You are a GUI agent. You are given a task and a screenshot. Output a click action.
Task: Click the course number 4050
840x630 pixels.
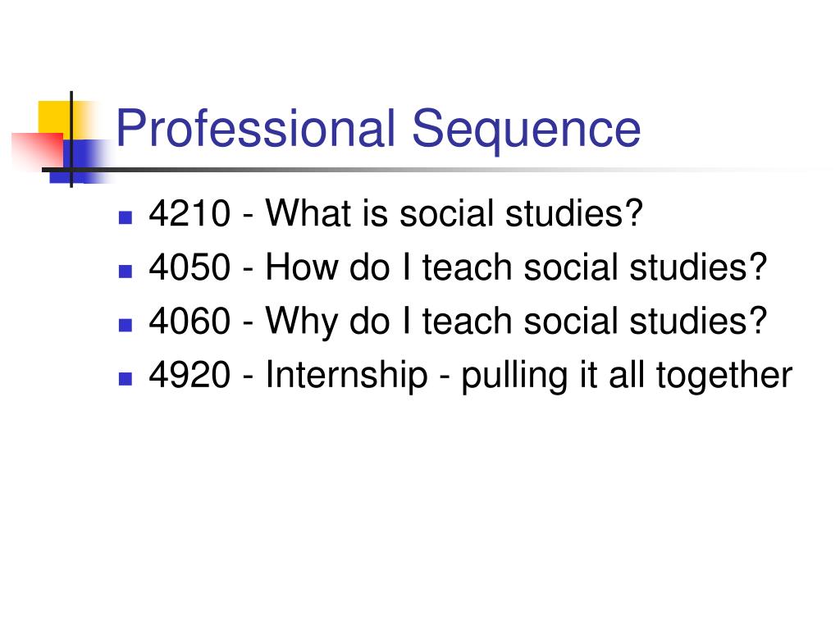click(189, 267)
